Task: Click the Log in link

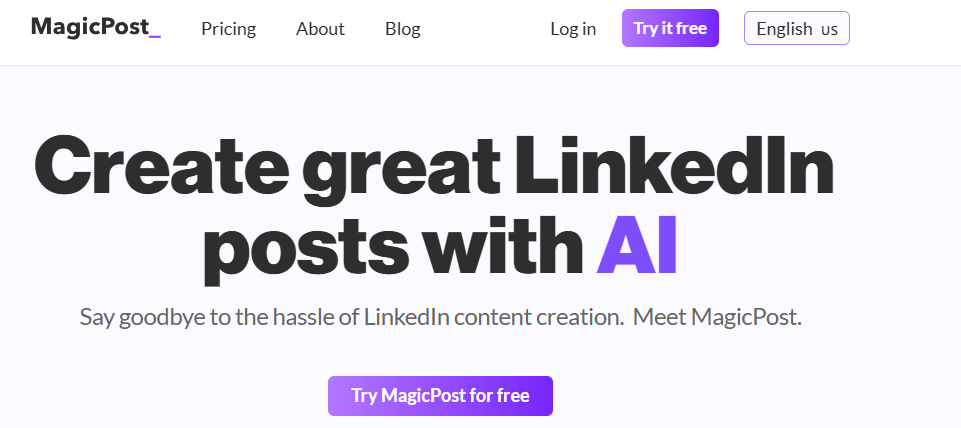Action: pyautogui.click(x=573, y=29)
